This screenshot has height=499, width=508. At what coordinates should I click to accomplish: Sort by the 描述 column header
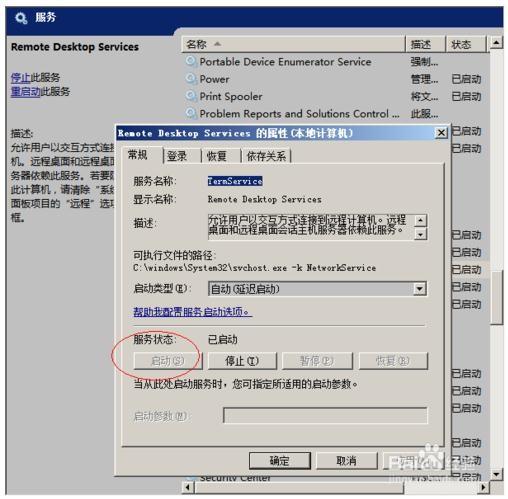pyautogui.click(x=425, y=44)
